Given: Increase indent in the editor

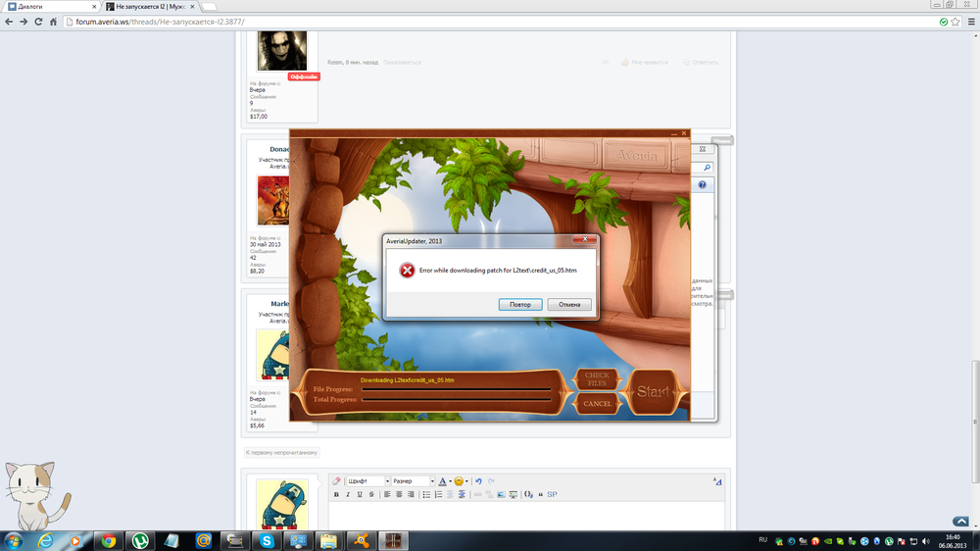Looking at the screenshot, I should pyautogui.click(x=462, y=495).
